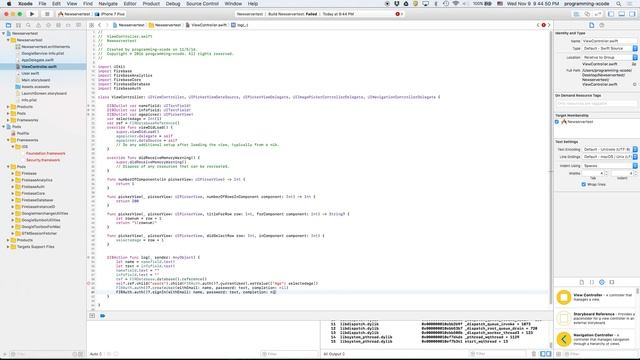Collapse the Newservertest project root
Viewport: 640px width, 360px height.
tap(4, 33)
